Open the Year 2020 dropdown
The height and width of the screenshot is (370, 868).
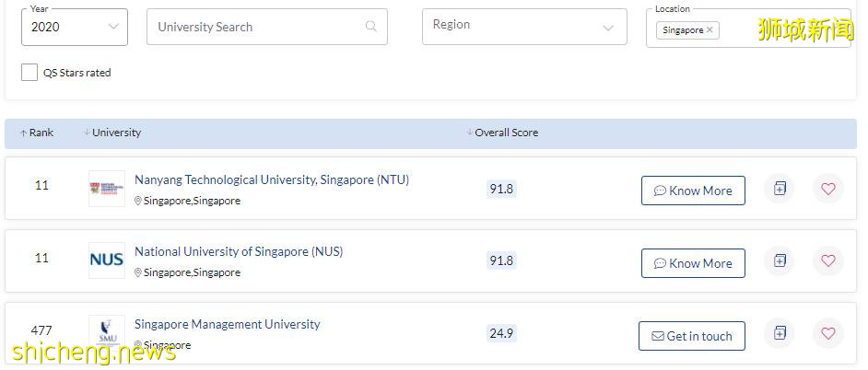[74, 27]
